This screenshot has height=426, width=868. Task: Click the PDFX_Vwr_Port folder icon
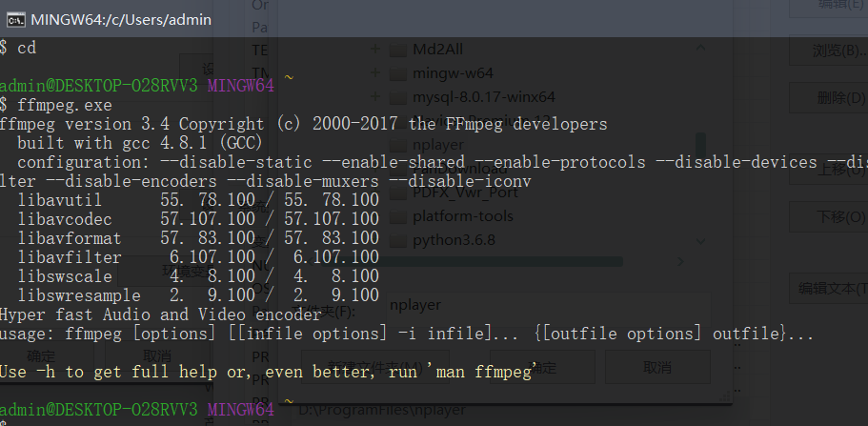point(397,193)
